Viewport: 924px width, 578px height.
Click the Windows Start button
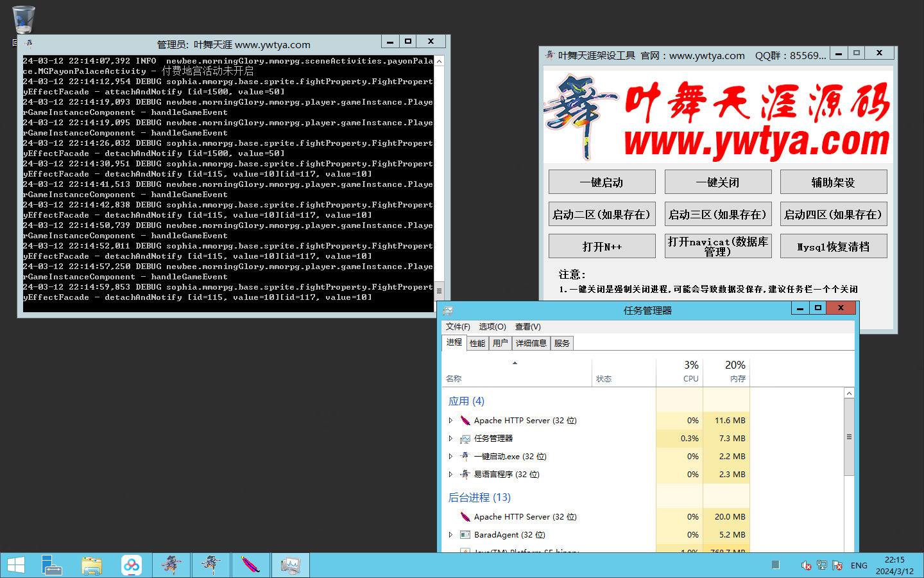[x=15, y=565]
